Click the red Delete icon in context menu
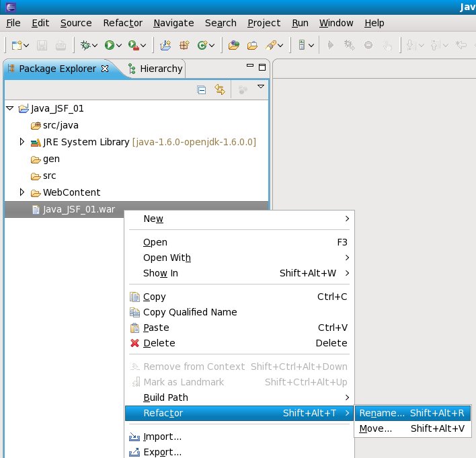Screen dimensions: 476x458 click(x=134, y=343)
